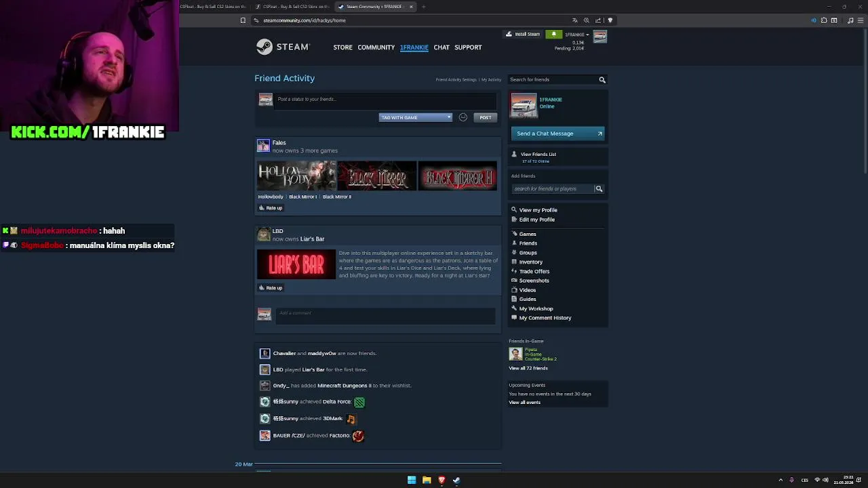Click the POST button

pos(486,117)
